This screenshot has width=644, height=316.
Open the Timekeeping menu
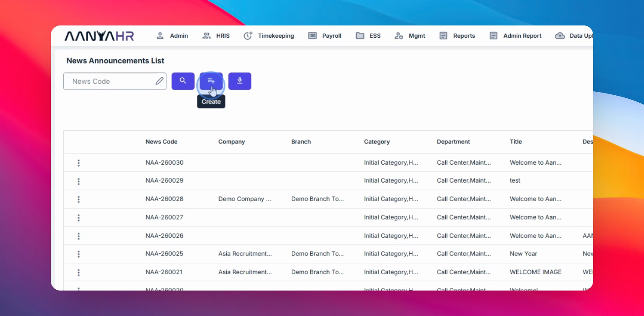click(269, 36)
